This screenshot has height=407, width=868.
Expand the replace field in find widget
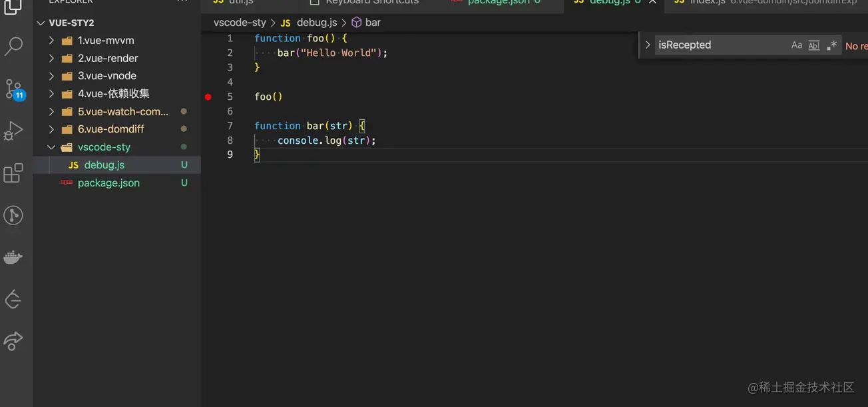(x=647, y=45)
